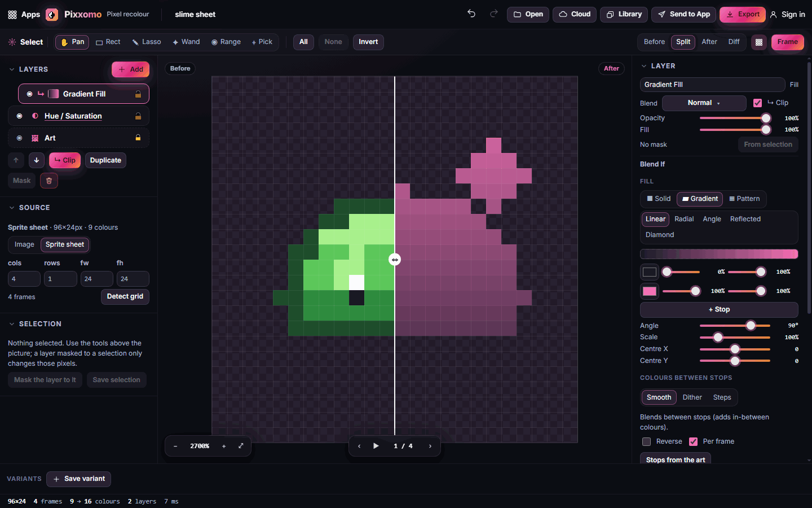Switch to Diff view tab

pyautogui.click(x=734, y=42)
